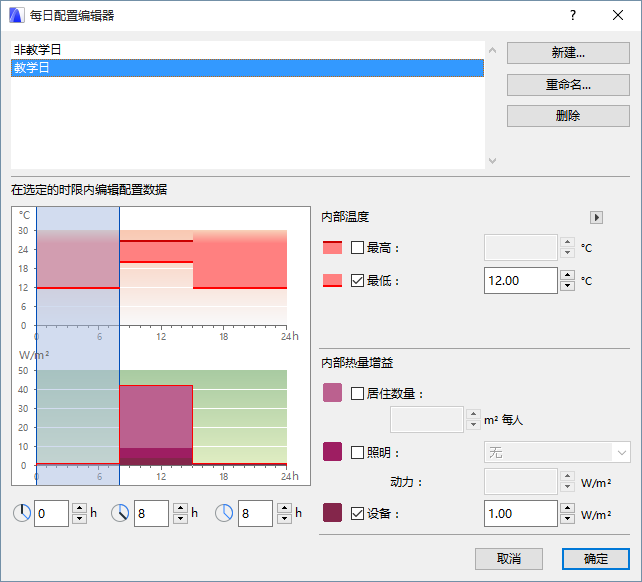This screenshot has width=642, height=582.
Task: Click the 居住数量 color swatch
Action: click(332, 393)
